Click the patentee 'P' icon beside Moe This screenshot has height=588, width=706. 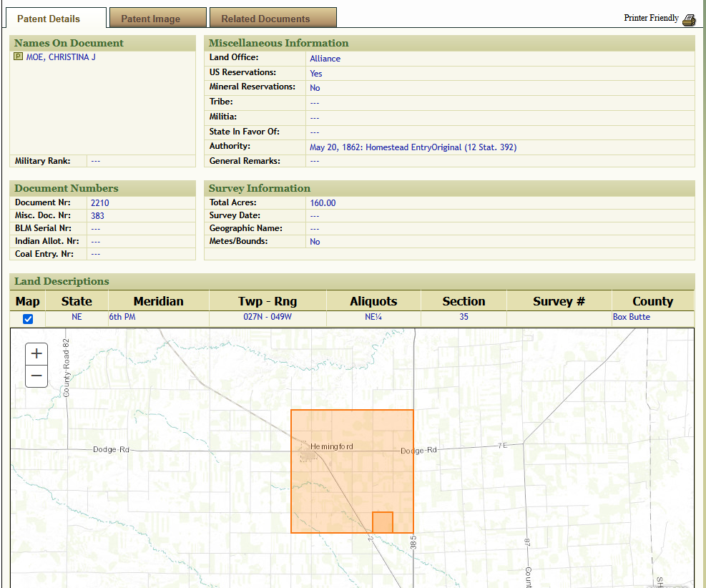pyautogui.click(x=19, y=57)
